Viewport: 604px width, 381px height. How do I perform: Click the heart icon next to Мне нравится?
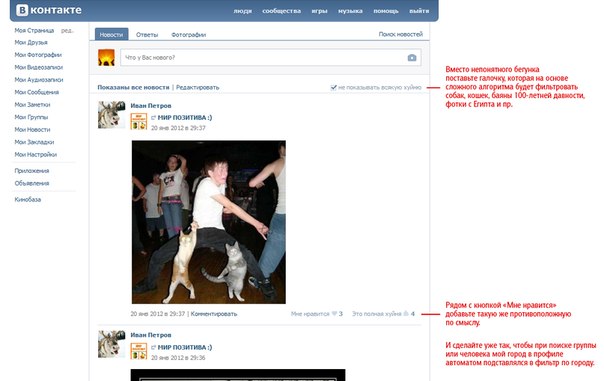(x=334, y=314)
